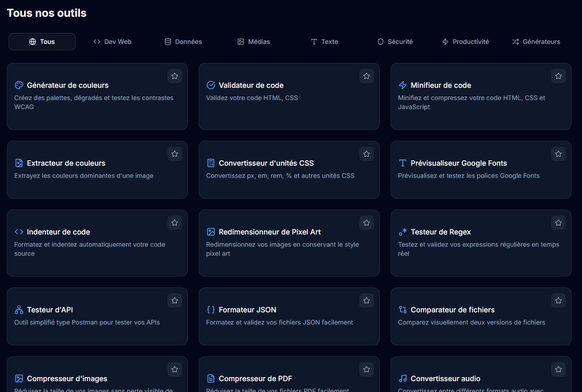
Task: Star the Convertisseur audio card
Action: click(x=558, y=369)
